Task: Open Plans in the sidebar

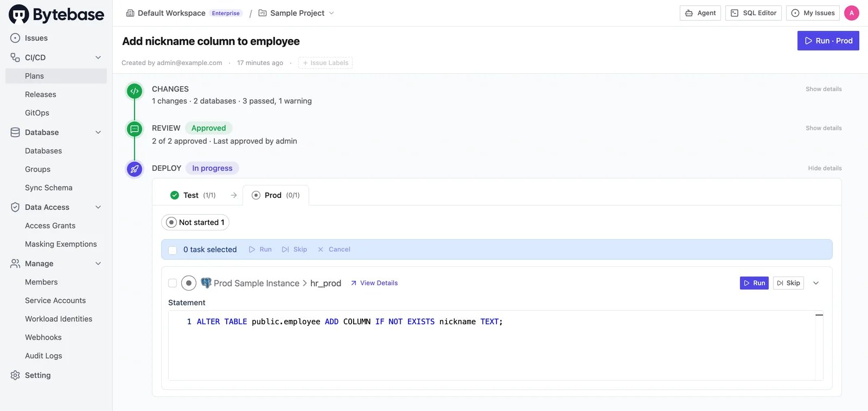Action: click(56, 76)
